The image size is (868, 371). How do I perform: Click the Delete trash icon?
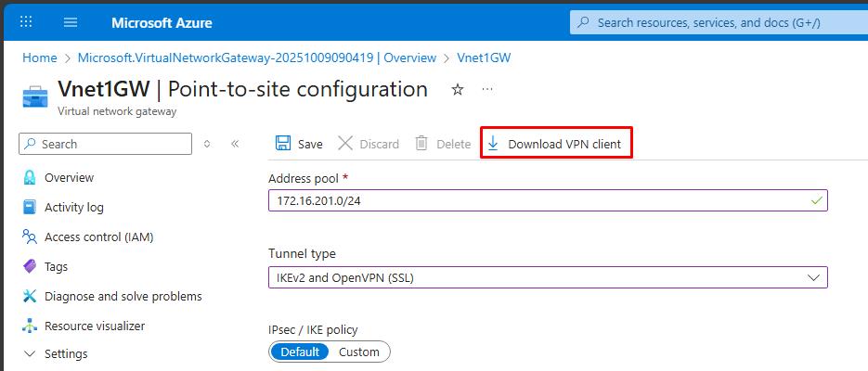tap(421, 144)
